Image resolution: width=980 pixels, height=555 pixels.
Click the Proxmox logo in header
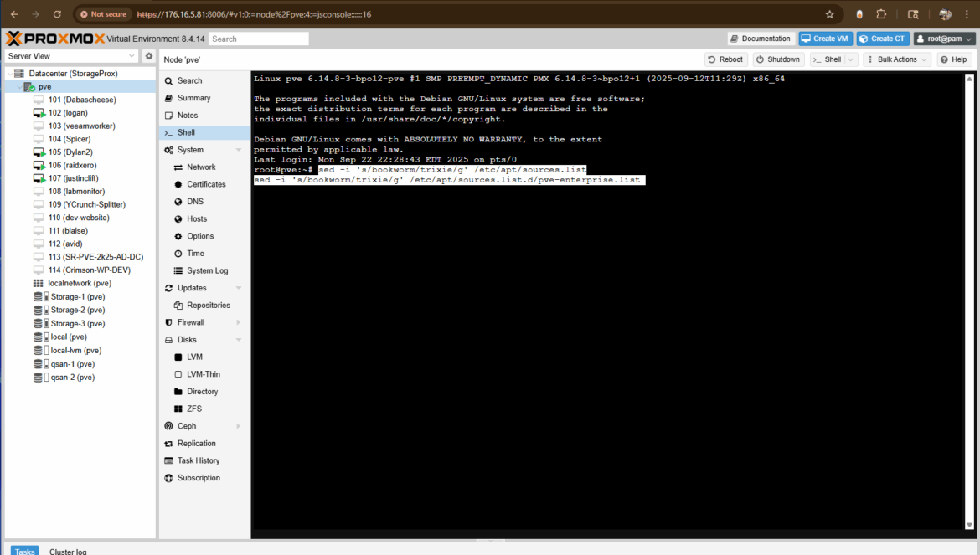(x=54, y=39)
